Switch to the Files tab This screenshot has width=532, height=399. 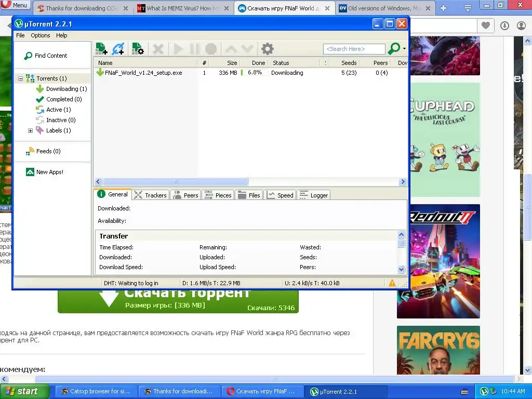tap(249, 195)
